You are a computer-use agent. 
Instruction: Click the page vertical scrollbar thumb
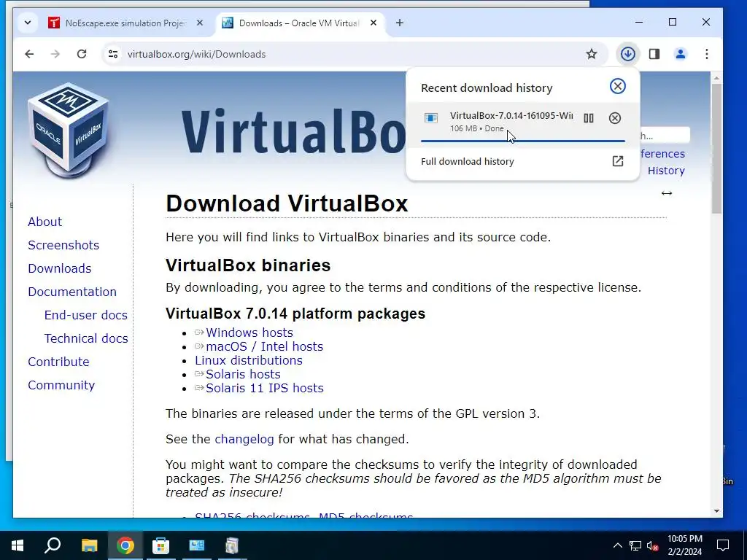pyautogui.click(x=716, y=149)
